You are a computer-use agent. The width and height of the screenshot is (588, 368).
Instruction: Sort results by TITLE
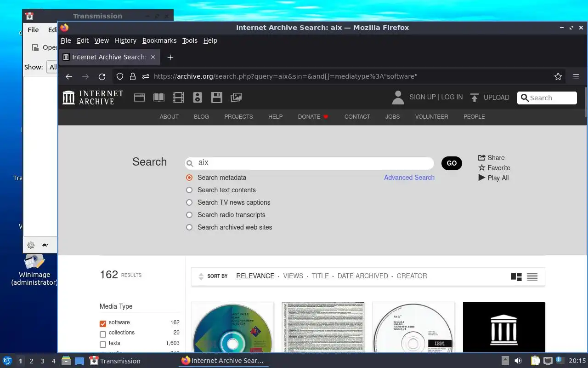pyautogui.click(x=320, y=276)
